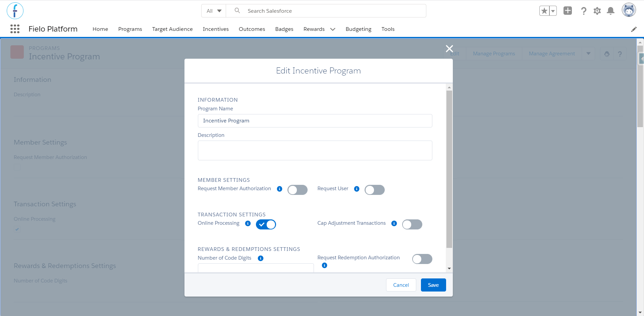
Task: Toggle Request Redemption Authorization switch
Action: pos(422,259)
